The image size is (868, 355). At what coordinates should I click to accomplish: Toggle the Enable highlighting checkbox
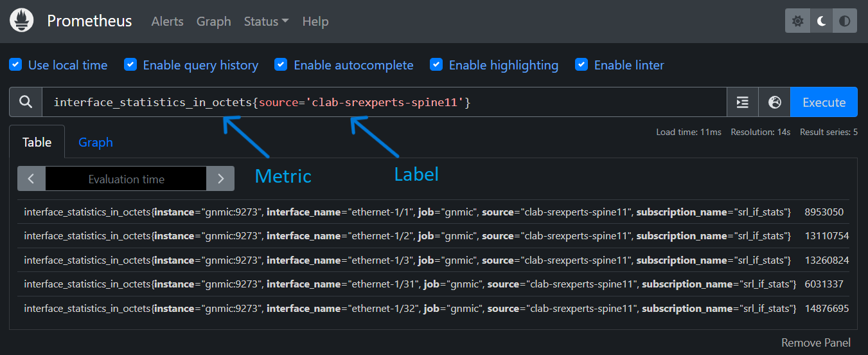pyautogui.click(x=436, y=65)
